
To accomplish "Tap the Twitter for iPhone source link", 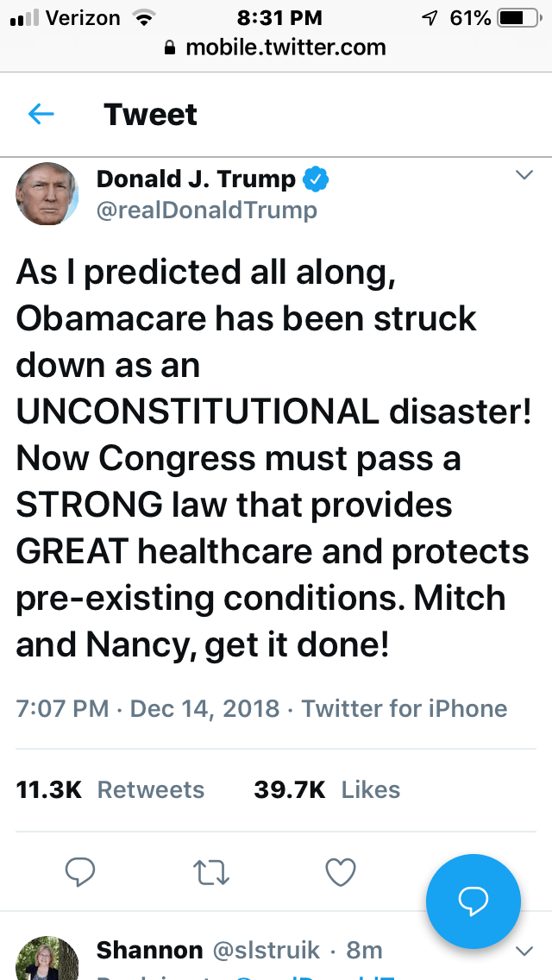I will (x=405, y=708).
